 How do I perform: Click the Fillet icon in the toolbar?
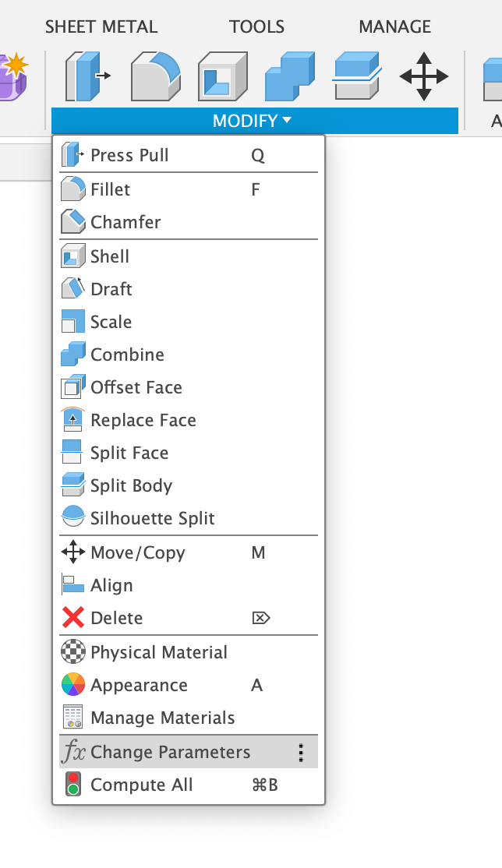[155, 76]
